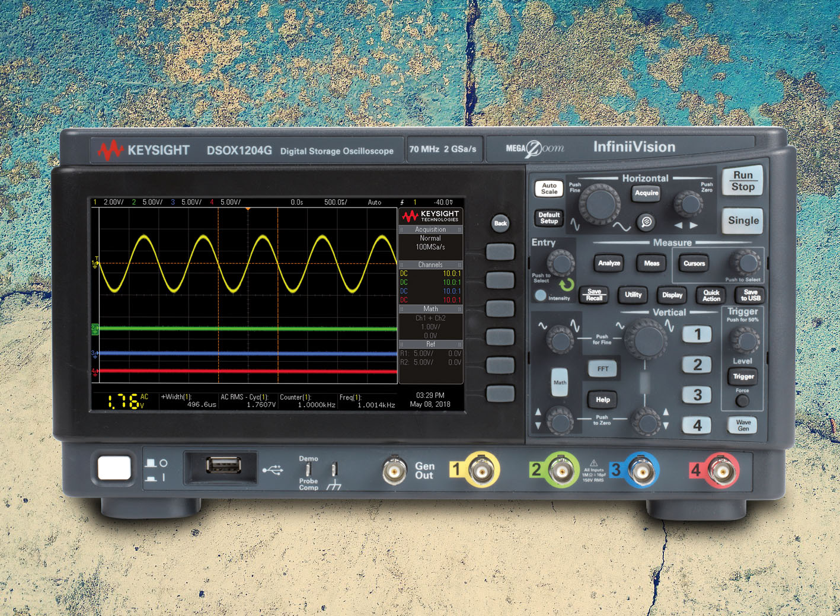Click the Ref panel header on screen
Image resolution: width=840 pixels, height=616 pixels.
[x=430, y=344]
